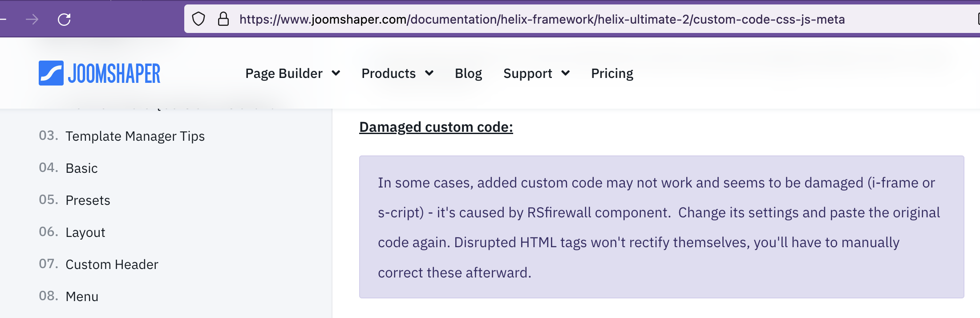Click the padlock site security icon
Image resolution: width=980 pixels, height=318 pixels.
tap(223, 19)
